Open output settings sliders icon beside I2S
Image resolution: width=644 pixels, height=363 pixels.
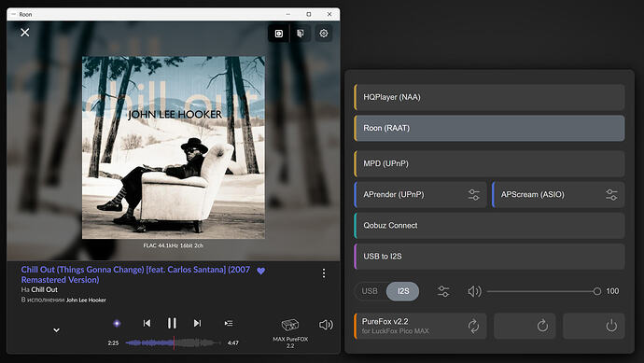pos(443,291)
